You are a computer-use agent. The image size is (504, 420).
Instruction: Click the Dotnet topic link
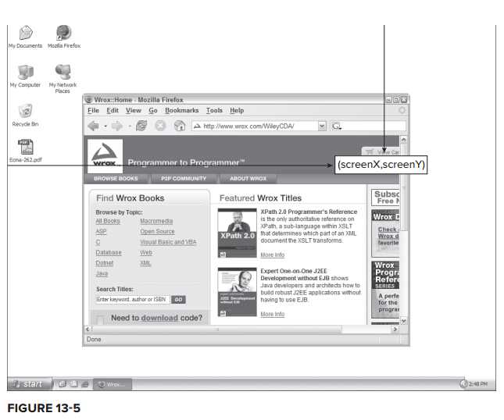(x=105, y=263)
